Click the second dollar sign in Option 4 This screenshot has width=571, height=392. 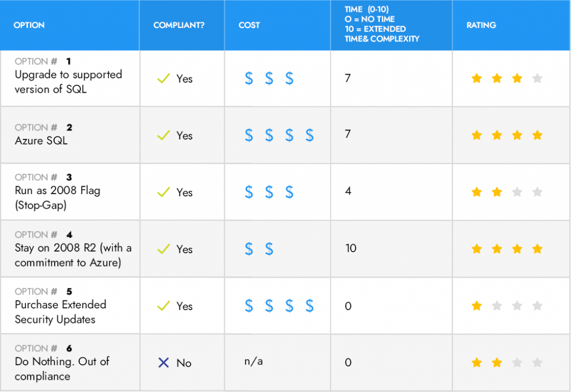(x=269, y=249)
